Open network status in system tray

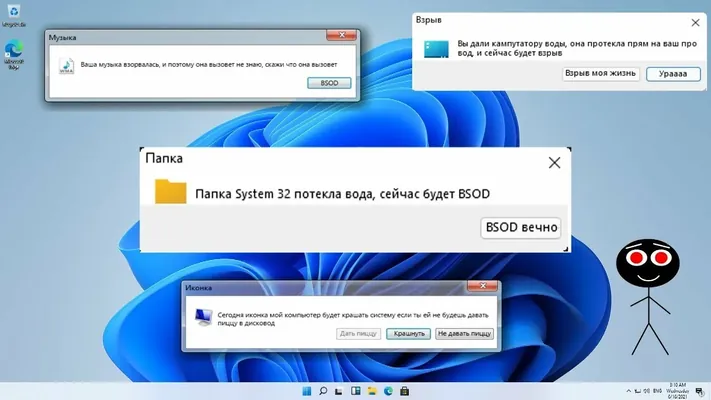638,391
